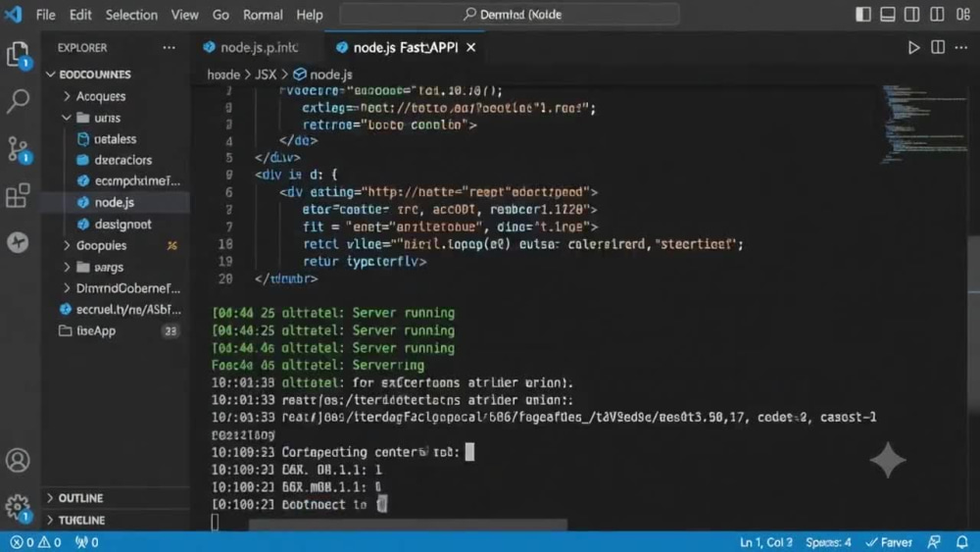The height and width of the screenshot is (552, 980).
Task: Select node.js in the explorer tree
Action: (115, 203)
